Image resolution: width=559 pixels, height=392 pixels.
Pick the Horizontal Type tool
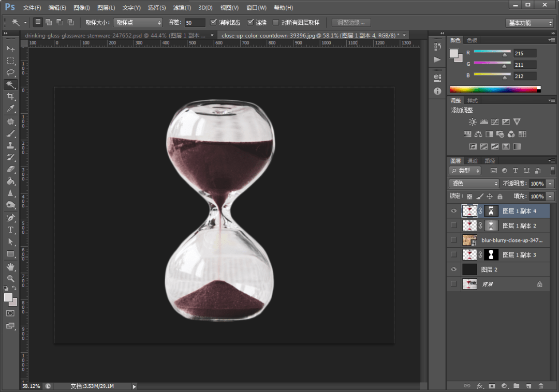click(10, 230)
